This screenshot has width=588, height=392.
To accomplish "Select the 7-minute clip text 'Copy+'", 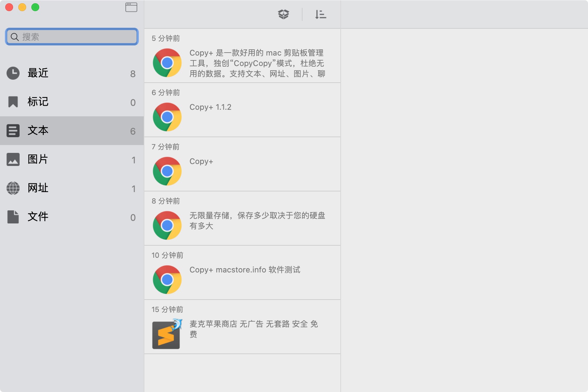I will tap(201, 161).
